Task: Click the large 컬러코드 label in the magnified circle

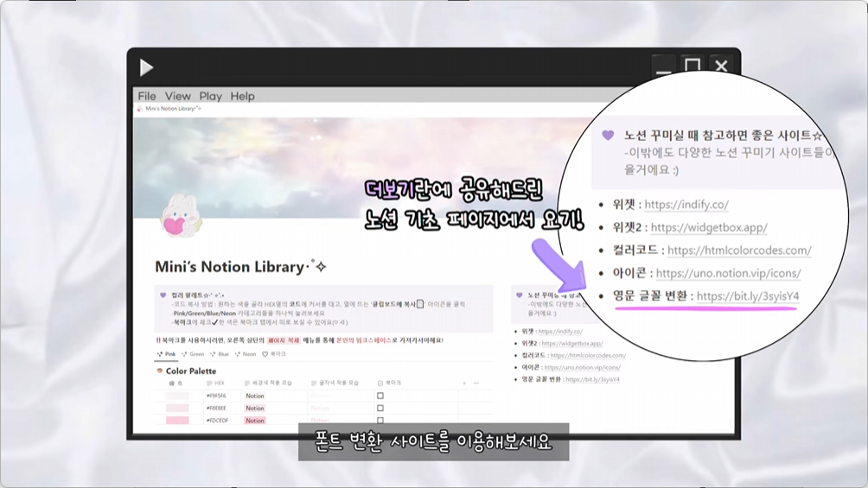Action: [635, 250]
